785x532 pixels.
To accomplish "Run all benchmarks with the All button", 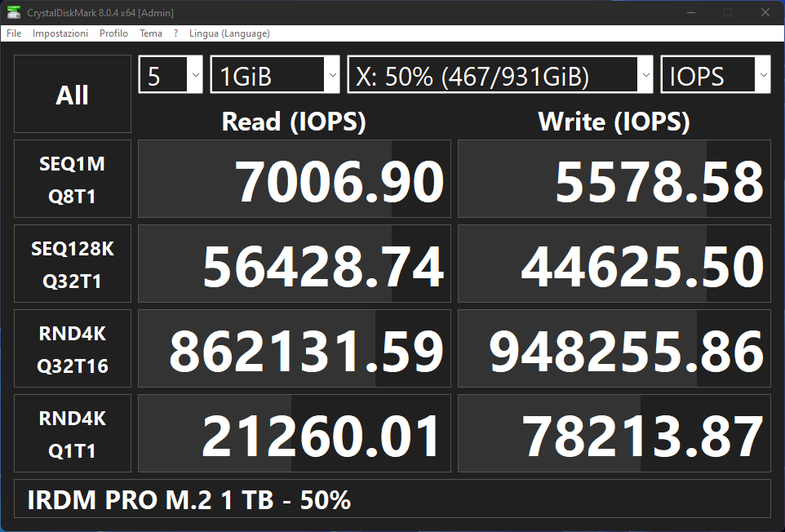I will click(73, 94).
